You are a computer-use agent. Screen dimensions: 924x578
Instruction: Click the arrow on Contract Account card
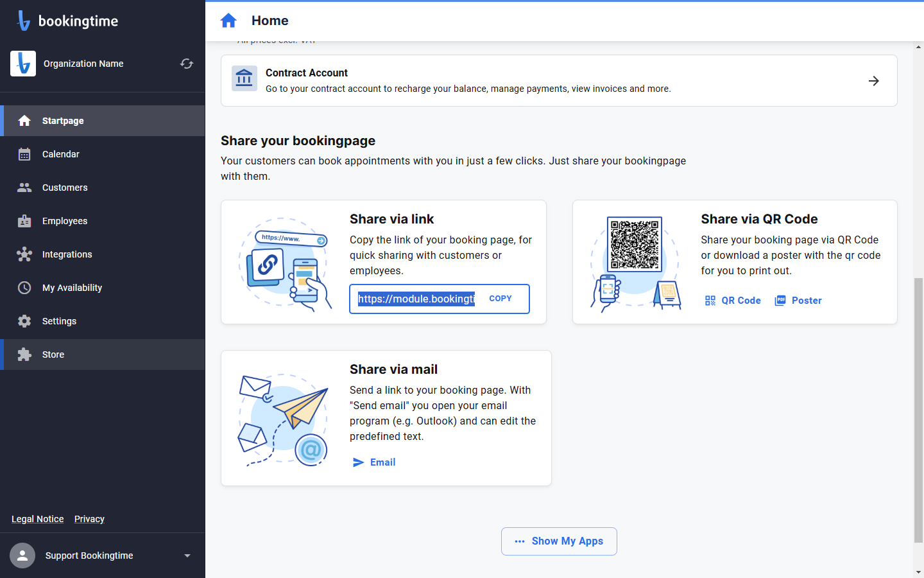pos(874,81)
